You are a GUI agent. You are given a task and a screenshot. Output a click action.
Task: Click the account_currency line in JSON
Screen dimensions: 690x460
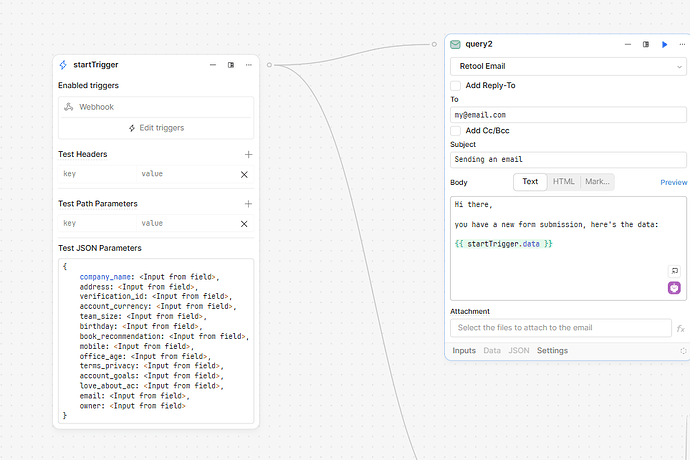point(158,306)
